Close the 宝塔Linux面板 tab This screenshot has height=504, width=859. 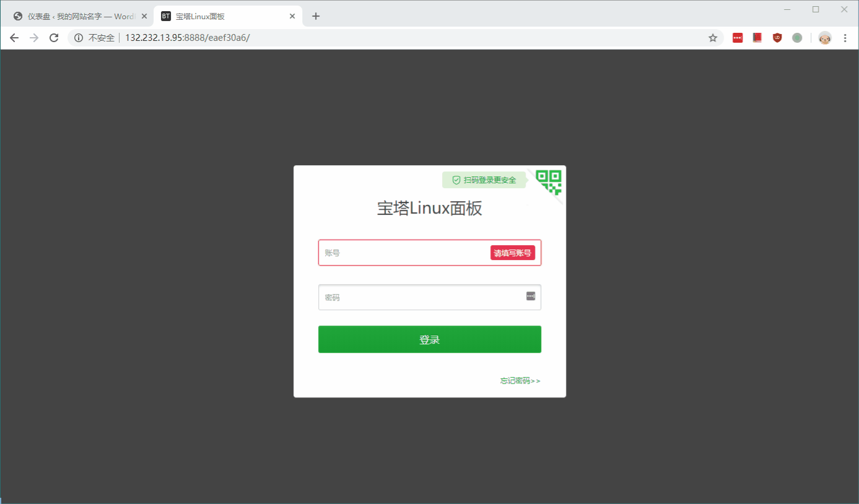[292, 16]
